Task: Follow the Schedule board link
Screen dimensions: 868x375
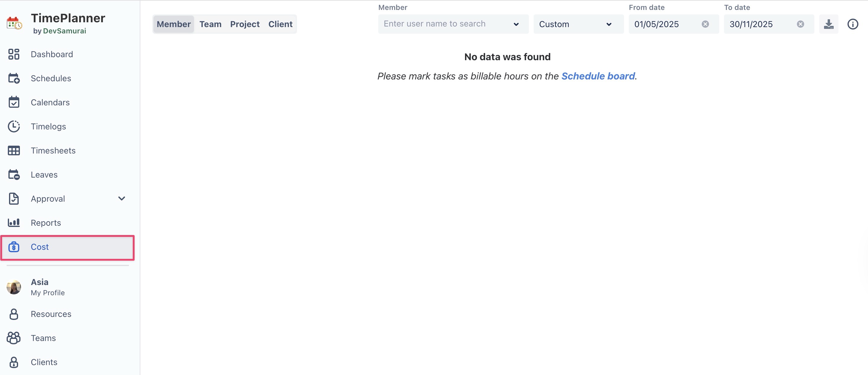Action: pyautogui.click(x=598, y=76)
